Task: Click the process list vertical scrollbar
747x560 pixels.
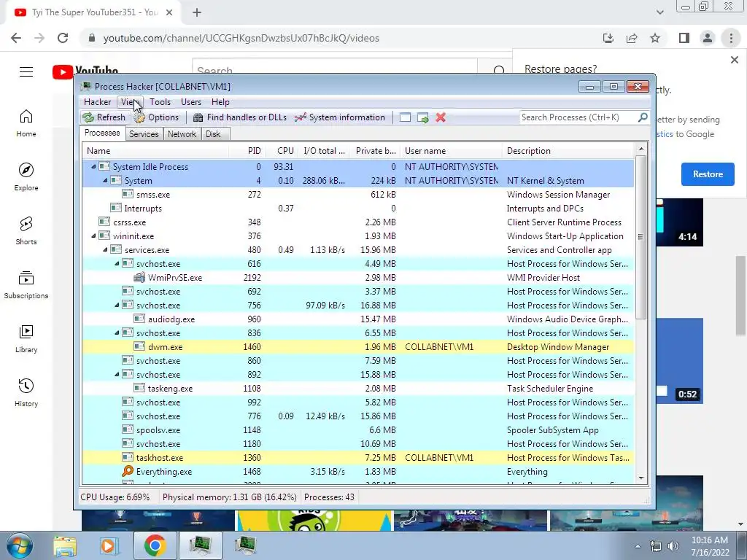Action: (x=640, y=238)
